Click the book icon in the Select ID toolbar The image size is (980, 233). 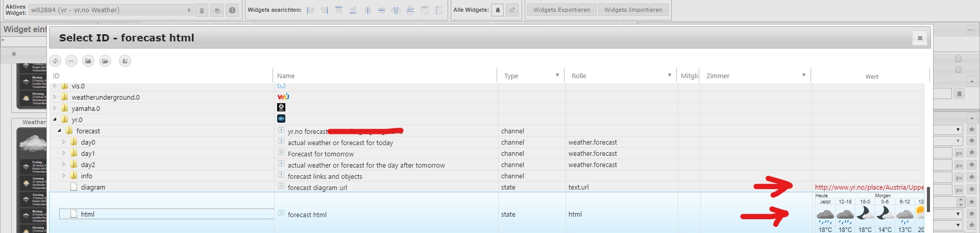(x=125, y=61)
